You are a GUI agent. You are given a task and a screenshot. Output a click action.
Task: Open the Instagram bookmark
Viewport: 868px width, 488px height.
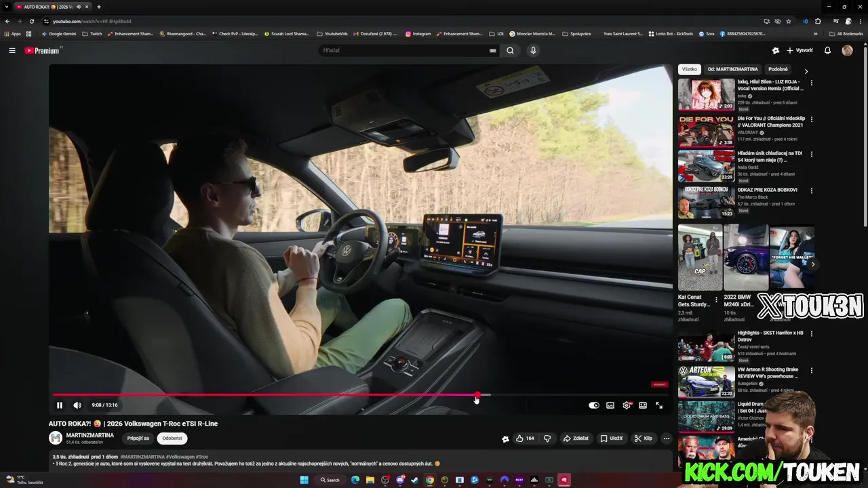(x=418, y=34)
